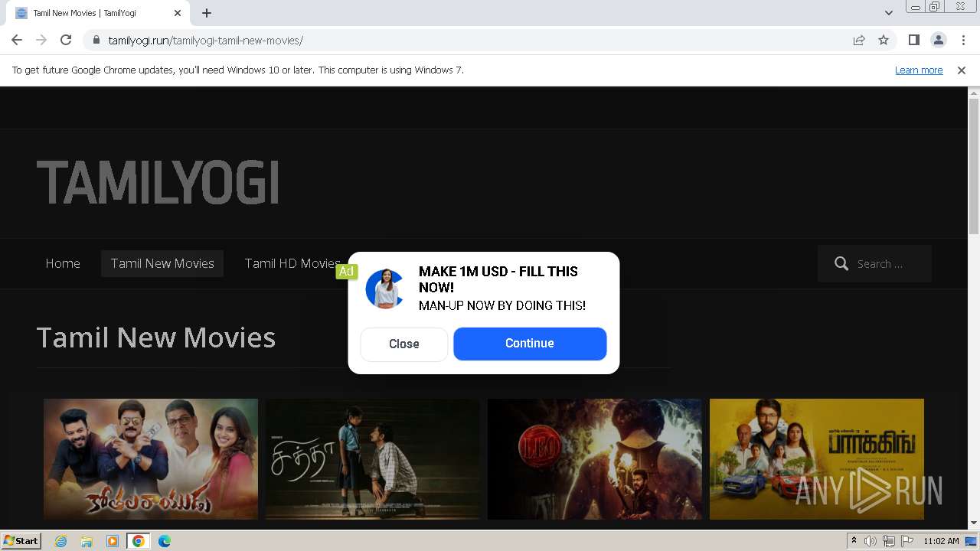The height and width of the screenshot is (551, 980).
Task: Go back to the previous page
Action: point(17,40)
